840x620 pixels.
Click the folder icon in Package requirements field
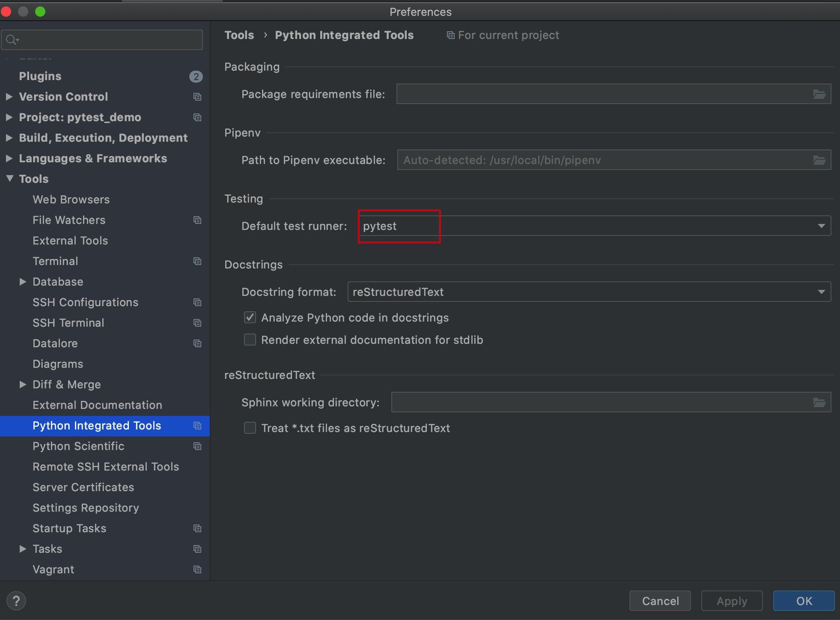(x=819, y=94)
